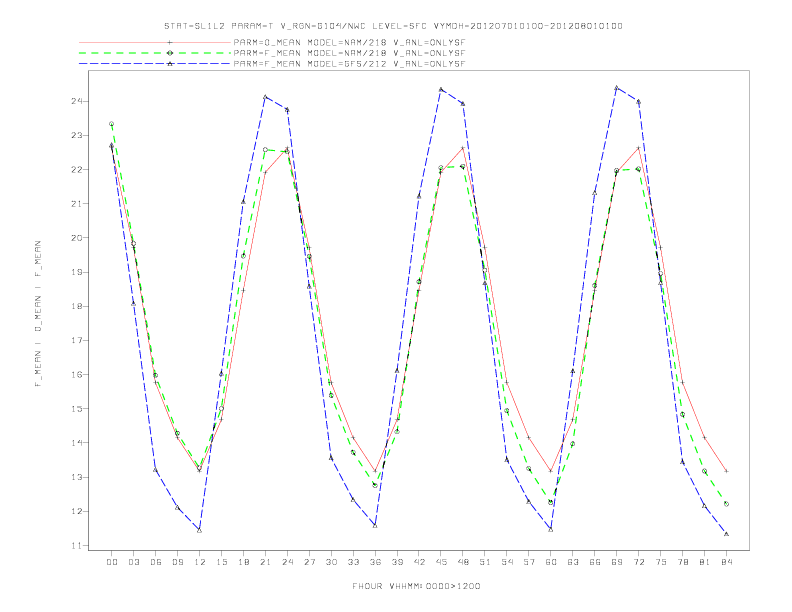Click y-axis tick label 22
Screen dimensions: 792x612
76,170
